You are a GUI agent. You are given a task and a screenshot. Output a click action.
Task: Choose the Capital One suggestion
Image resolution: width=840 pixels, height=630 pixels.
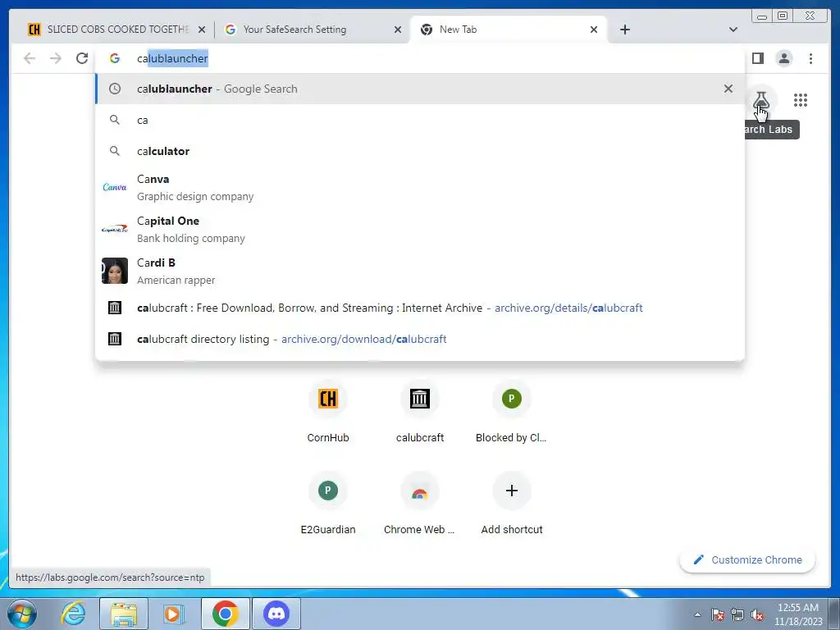(x=420, y=230)
